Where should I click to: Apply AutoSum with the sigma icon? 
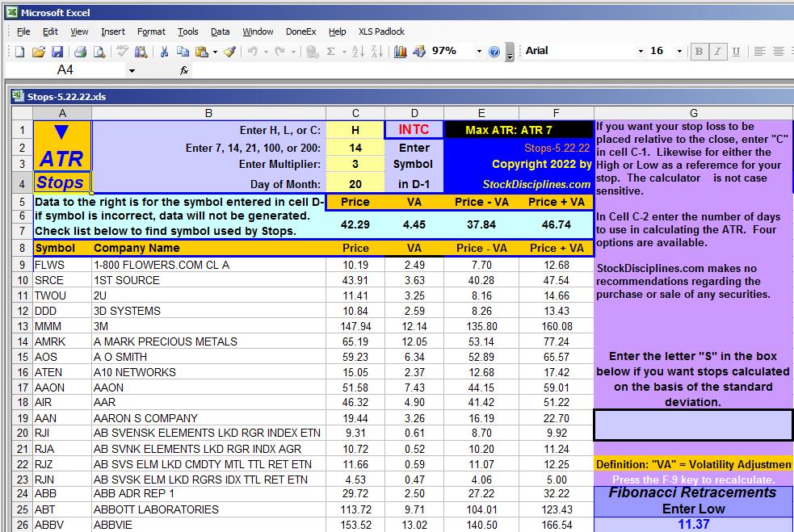tap(331, 51)
